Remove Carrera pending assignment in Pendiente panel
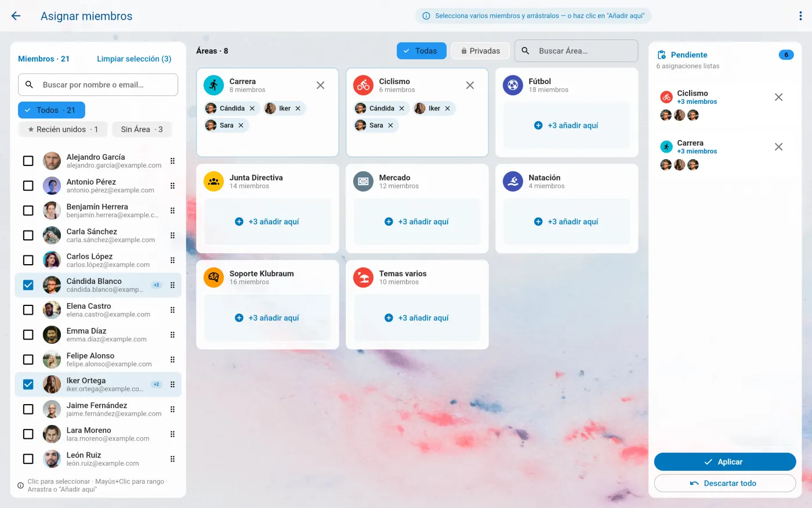Image resolution: width=812 pixels, height=508 pixels. coord(779,147)
